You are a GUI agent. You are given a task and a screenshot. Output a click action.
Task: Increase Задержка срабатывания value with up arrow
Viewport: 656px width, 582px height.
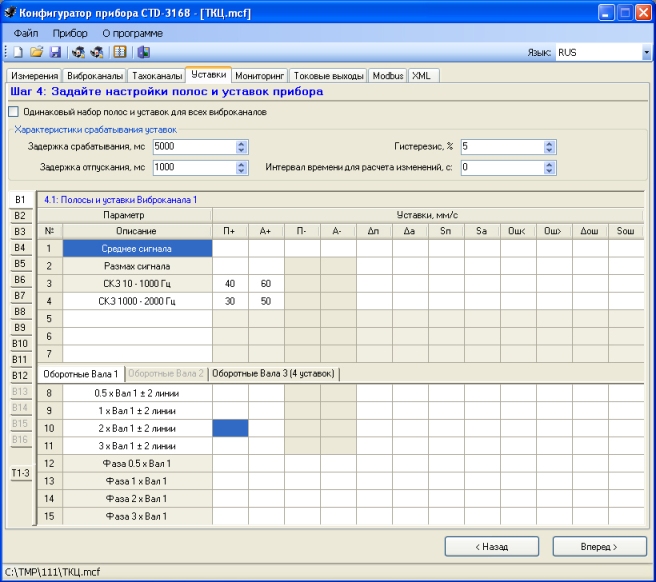click(x=241, y=142)
